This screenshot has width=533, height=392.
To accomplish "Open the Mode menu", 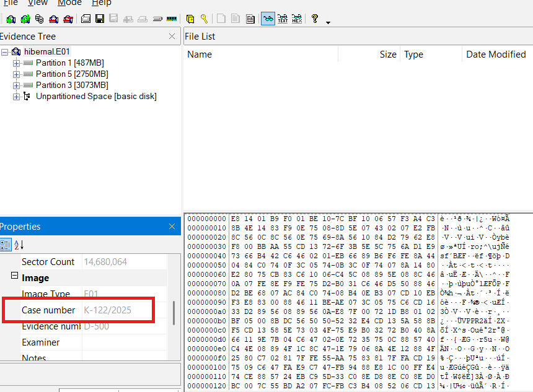I will click(x=69, y=3).
